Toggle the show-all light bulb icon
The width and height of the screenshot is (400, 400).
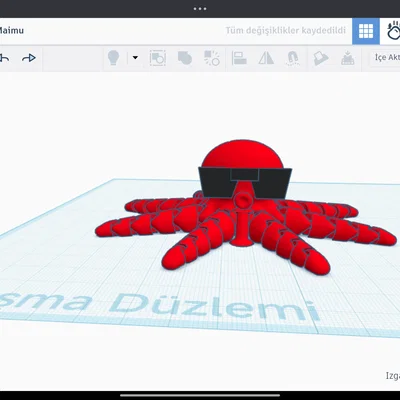tap(114, 58)
